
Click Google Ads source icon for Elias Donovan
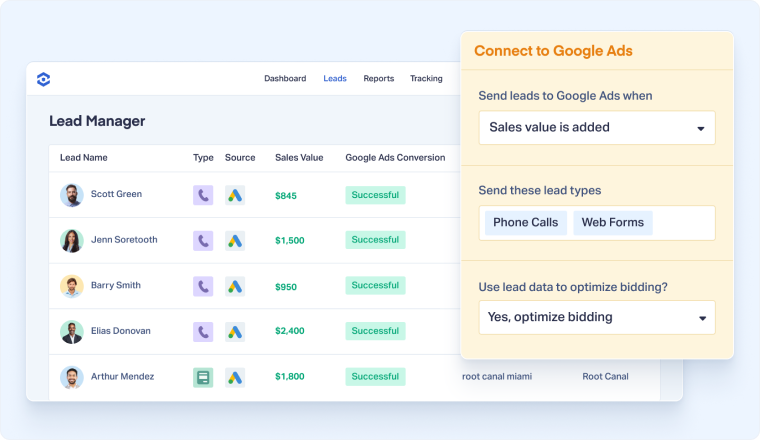coord(235,331)
